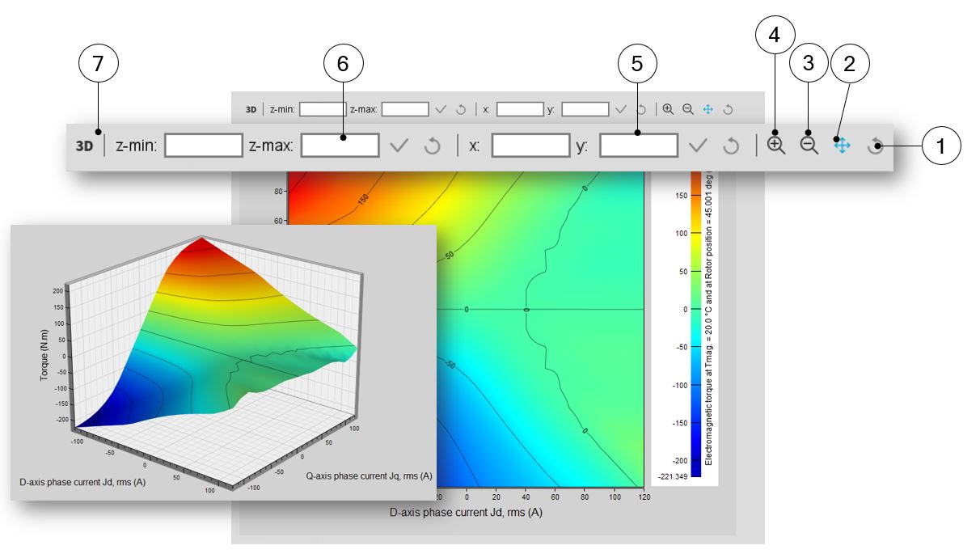The height and width of the screenshot is (558, 980).
Task: Apply z-range with checkmark after enlarged z-max field
Action: pos(399,146)
